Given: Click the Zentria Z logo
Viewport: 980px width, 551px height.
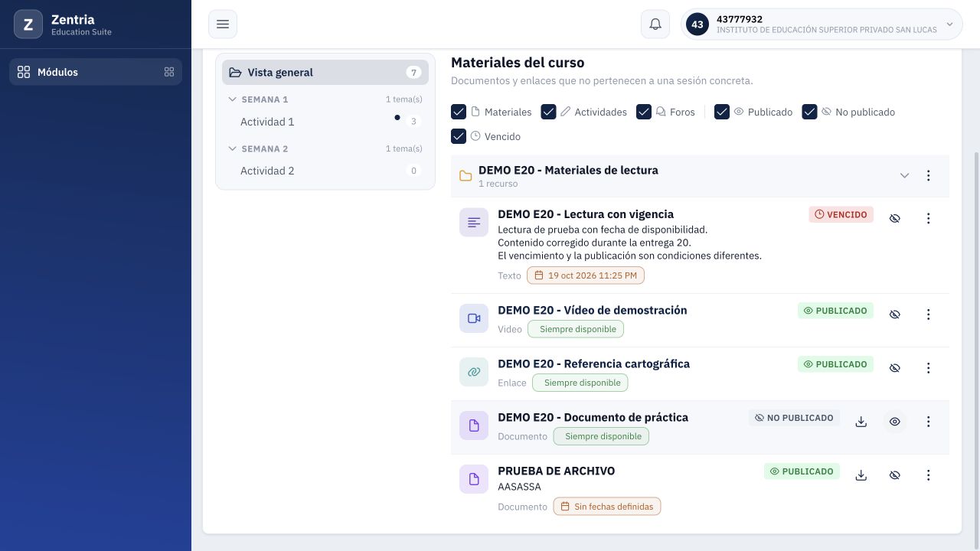Looking at the screenshot, I should coord(28,24).
